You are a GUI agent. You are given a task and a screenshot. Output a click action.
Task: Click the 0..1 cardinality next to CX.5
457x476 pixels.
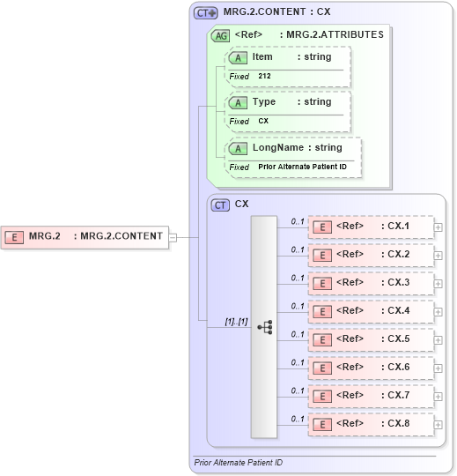point(298,334)
